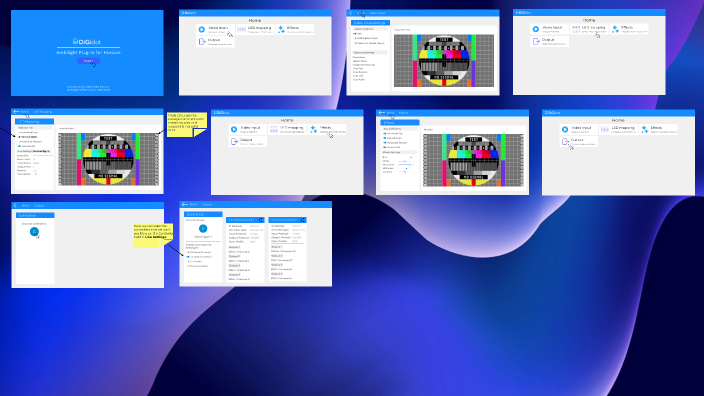The height and width of the screenshot is (396, 704).
Task: Click back arrow in Effects frame header
Action: (x=382, y=113)
